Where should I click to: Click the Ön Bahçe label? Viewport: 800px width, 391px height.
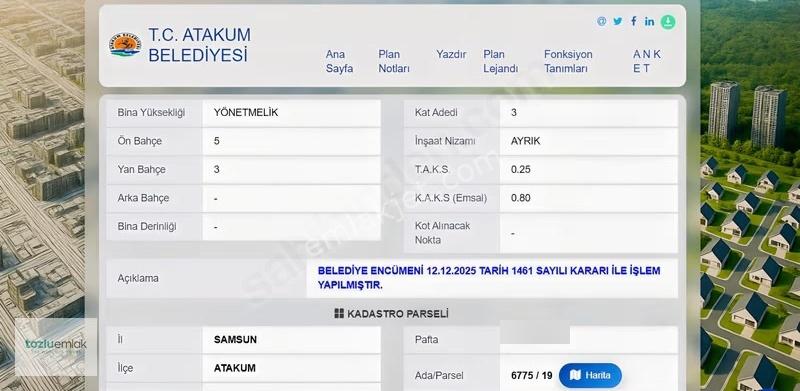pyautogui.click(x=139, y=141)
